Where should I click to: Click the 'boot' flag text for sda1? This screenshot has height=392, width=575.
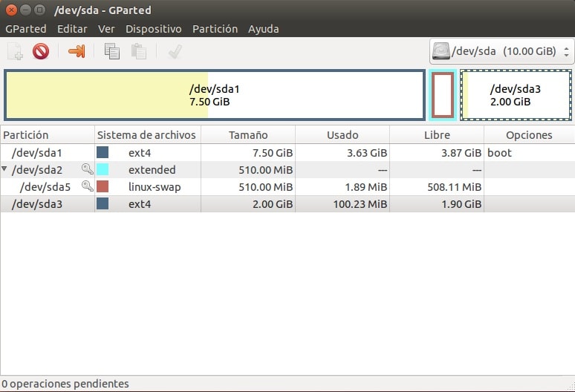click(x=499, y=152)
